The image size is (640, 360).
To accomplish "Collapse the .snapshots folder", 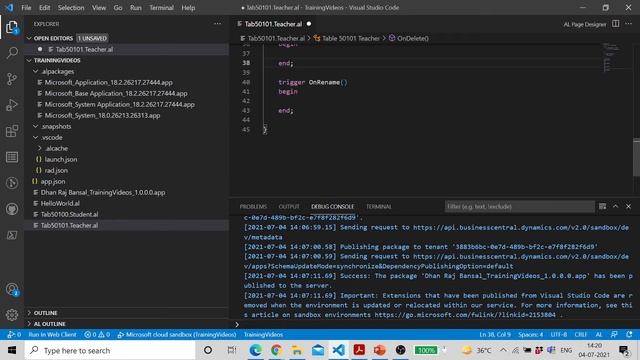I will click(x=36, y=127).
